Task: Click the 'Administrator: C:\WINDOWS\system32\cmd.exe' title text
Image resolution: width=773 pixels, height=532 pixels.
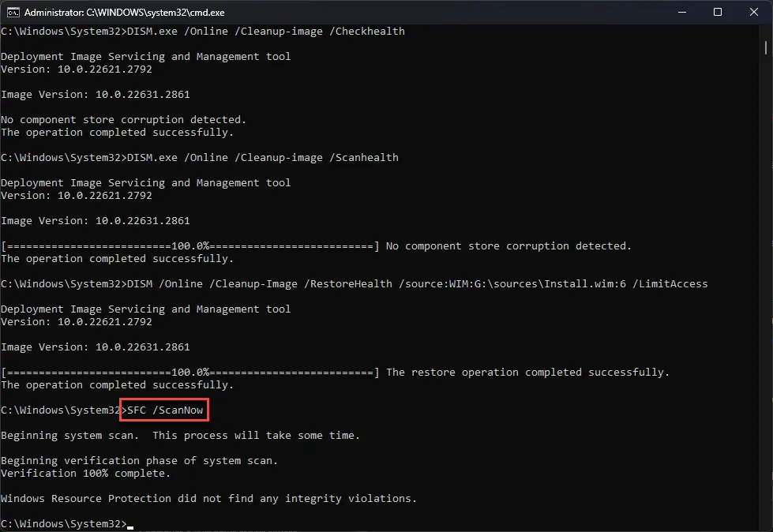Action: pos(124,13)
